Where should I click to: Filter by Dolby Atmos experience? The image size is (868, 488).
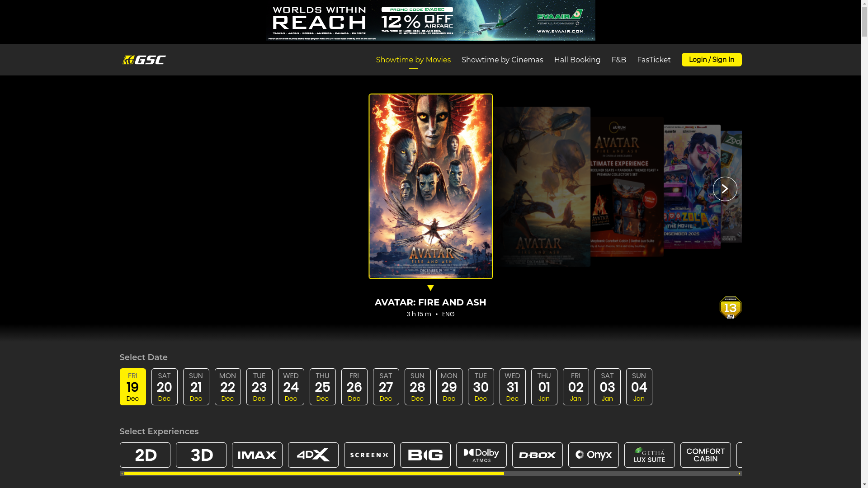click(481, 455)
